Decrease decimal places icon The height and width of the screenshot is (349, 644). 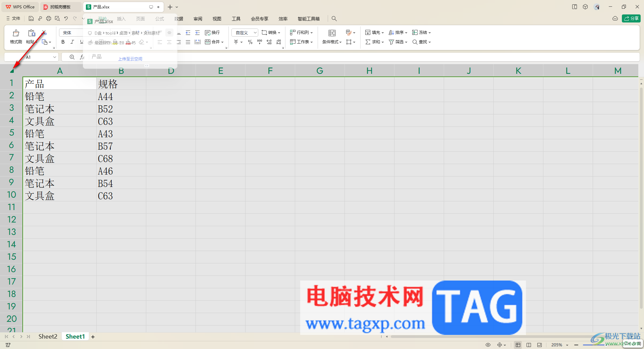(278, 42)
